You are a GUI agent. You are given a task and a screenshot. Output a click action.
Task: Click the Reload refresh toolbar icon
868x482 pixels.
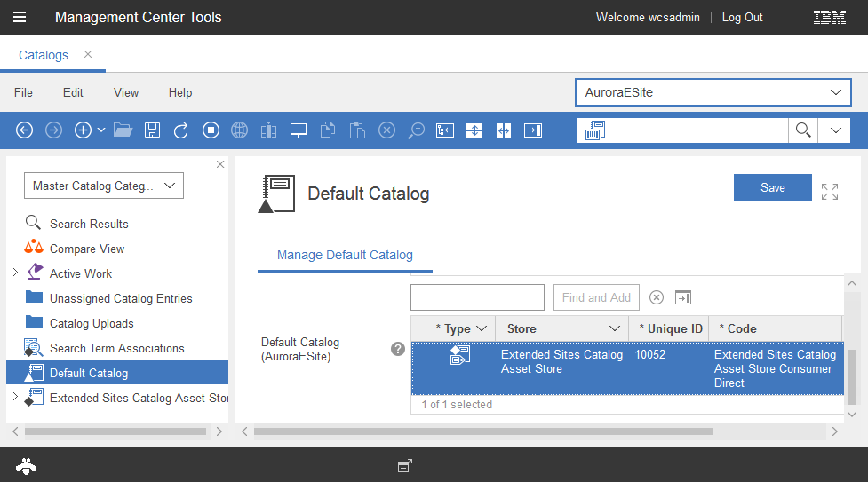pos(181,130)
